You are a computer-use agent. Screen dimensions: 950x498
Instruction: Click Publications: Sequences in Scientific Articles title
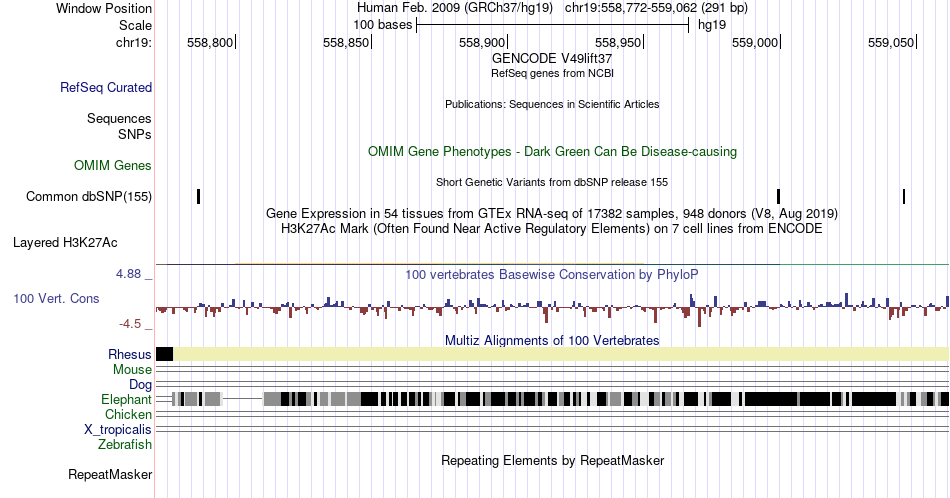(552, 104)
